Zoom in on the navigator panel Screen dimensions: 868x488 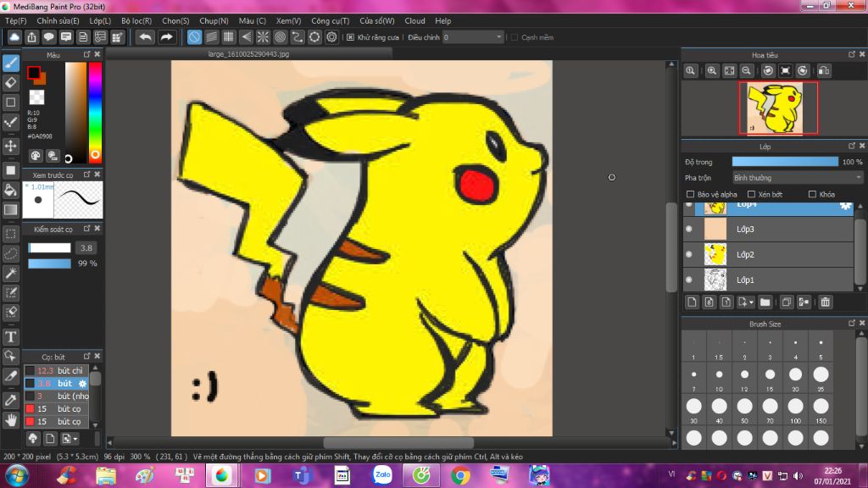[712, 71]
